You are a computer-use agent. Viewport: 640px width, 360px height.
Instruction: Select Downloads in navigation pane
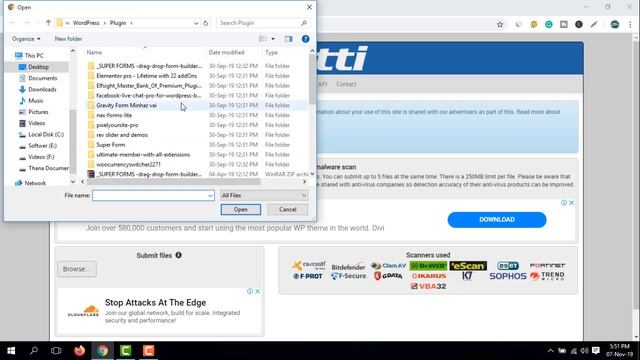(x=42, y=89)
